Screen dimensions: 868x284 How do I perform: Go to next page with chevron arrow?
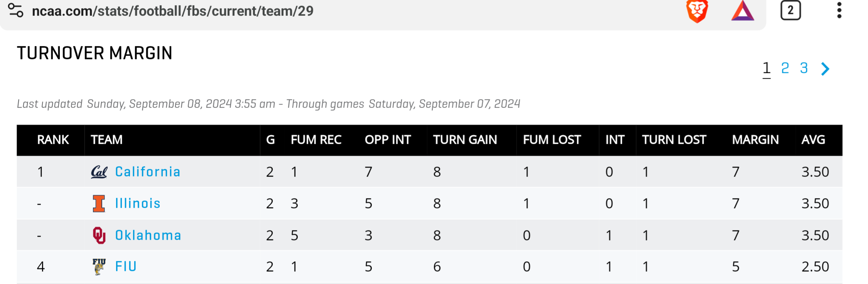click(x=825, y=69)
